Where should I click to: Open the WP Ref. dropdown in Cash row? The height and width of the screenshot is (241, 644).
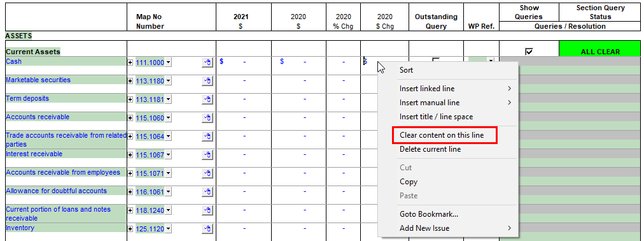click(491, 61)
